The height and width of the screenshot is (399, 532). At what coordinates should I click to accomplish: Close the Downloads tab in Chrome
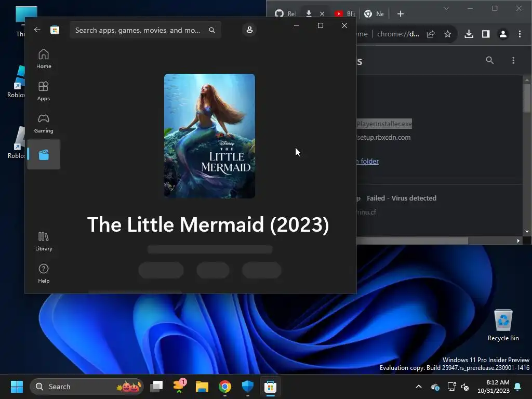pyautogui.click(x=322, y=14)
